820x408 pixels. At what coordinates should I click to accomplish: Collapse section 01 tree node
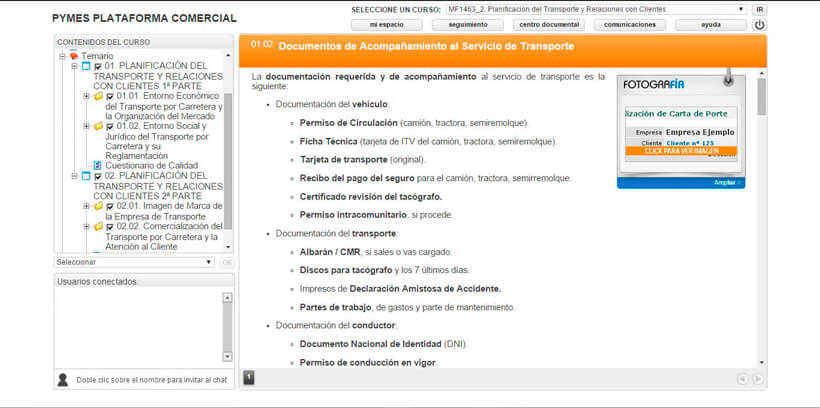[74, 66]
